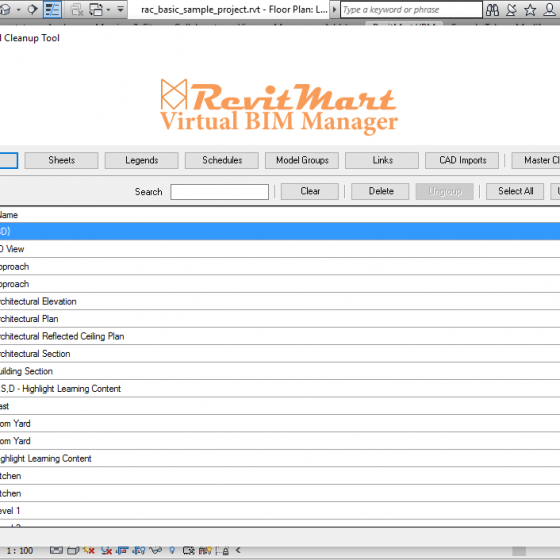Click Temporary View Properties icon
Viewport: 560px width, 560px height.
click(x=189, y=551)
